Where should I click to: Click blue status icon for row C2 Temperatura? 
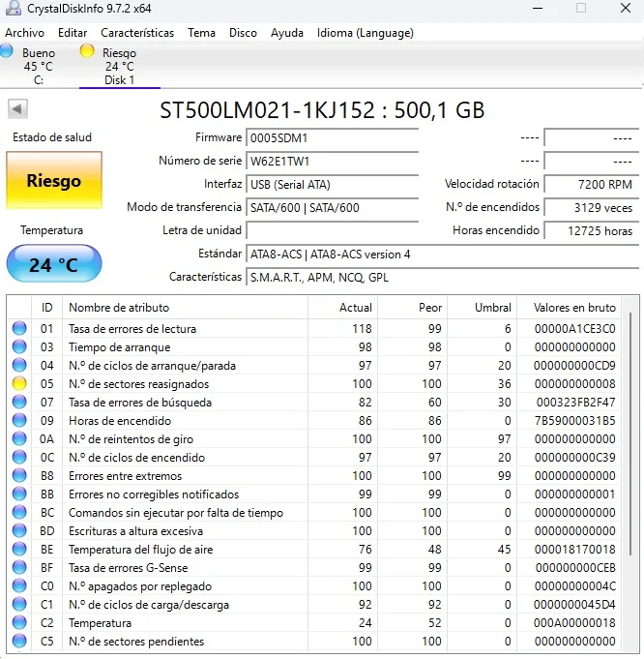[19, 623]
